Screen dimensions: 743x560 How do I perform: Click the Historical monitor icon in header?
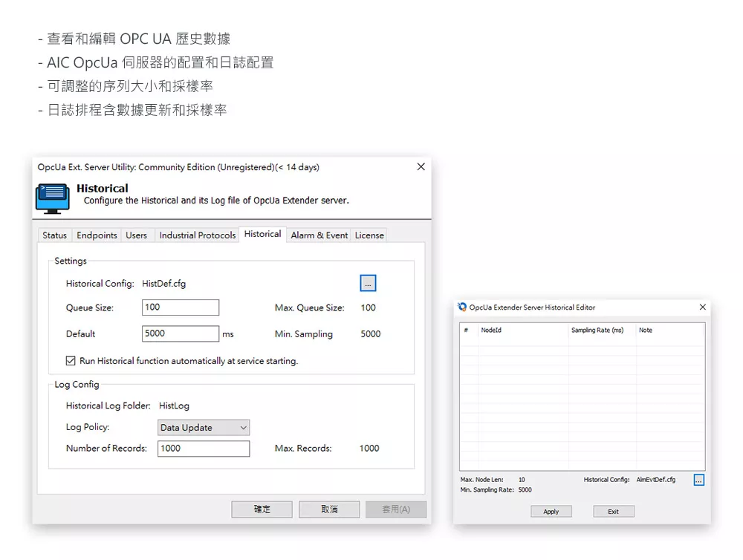(x=52, y=198)
